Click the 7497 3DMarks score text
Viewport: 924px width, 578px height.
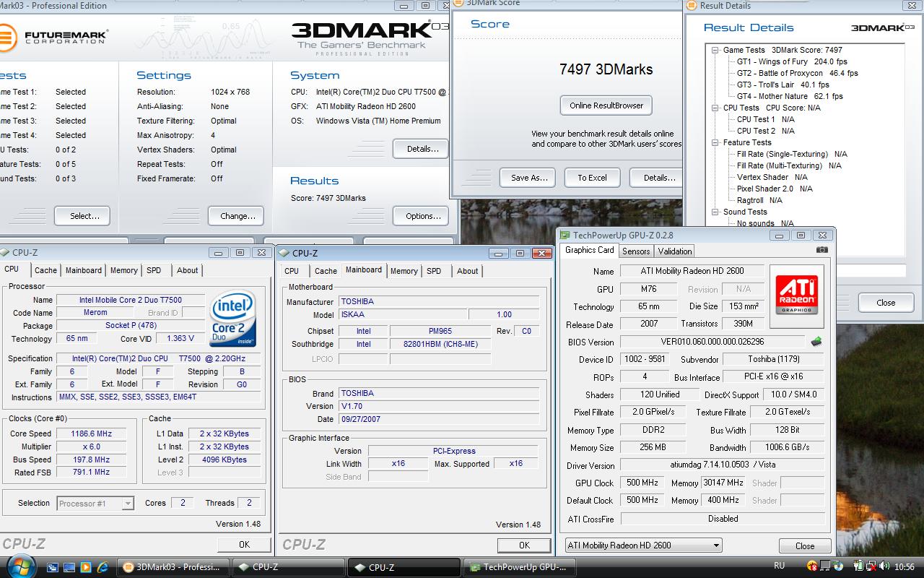tap(606, 69)
